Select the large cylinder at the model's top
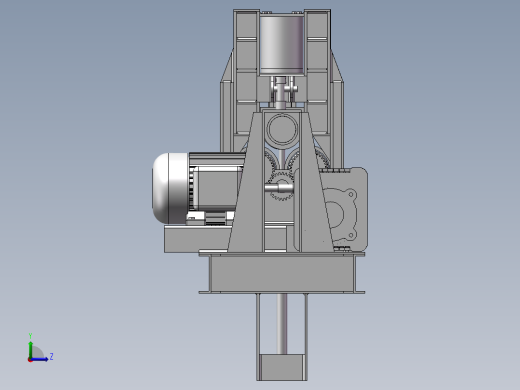This screenshot has width=520, height=390. click(282, 44)
